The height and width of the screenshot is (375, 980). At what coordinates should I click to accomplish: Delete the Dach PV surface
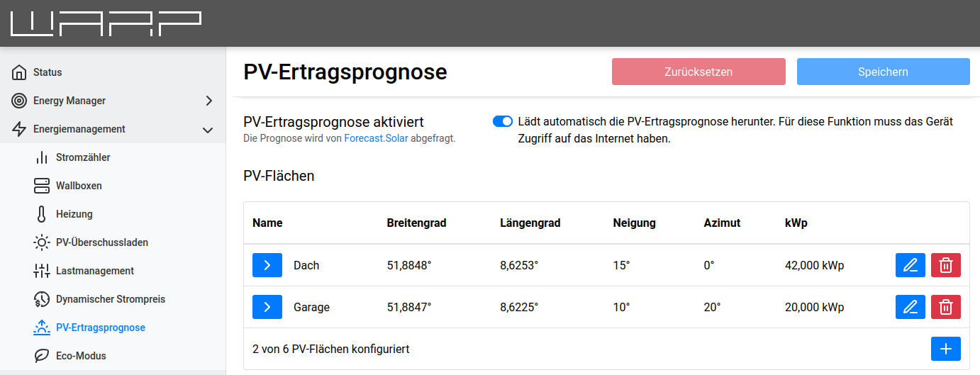(x=945, y=266)
